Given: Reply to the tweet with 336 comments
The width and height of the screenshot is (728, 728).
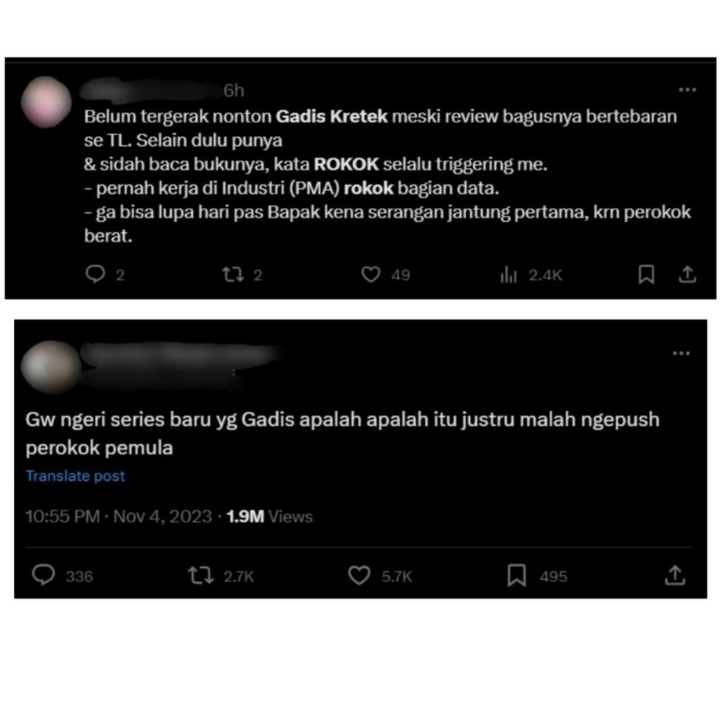Looking at the screenshot, I should coord(44,575).
